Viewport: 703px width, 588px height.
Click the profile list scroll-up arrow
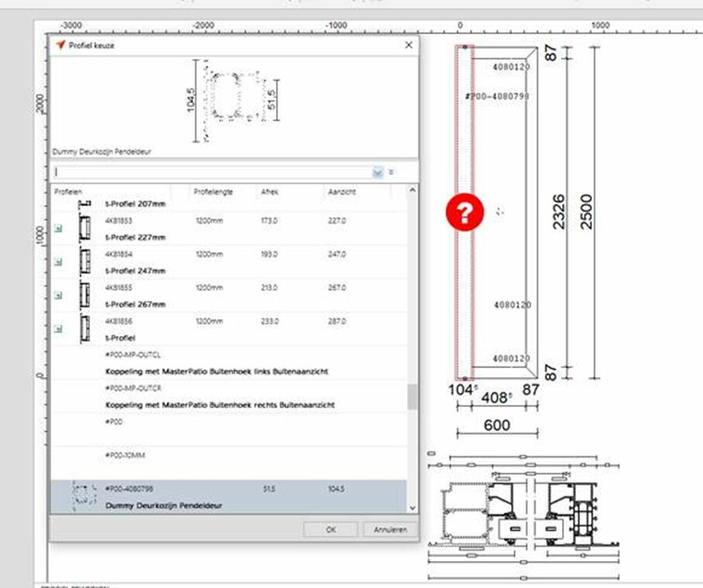[412, 190]
